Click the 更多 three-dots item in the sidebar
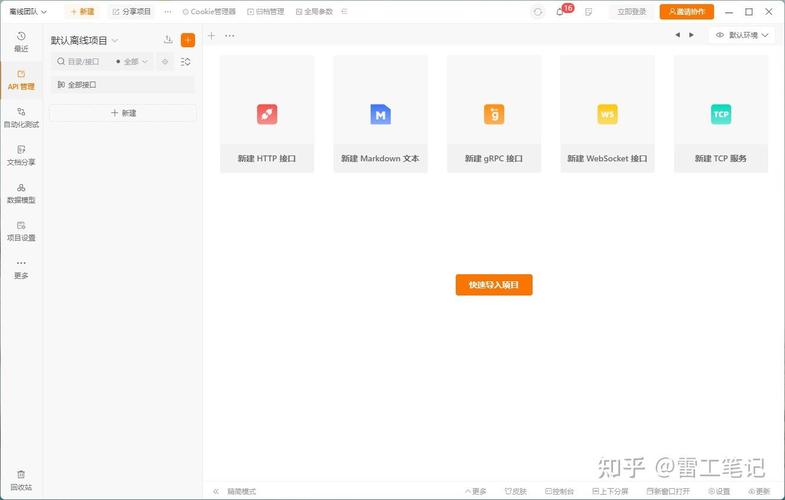This screenshot has width=785, height=500. pos(21,269)
